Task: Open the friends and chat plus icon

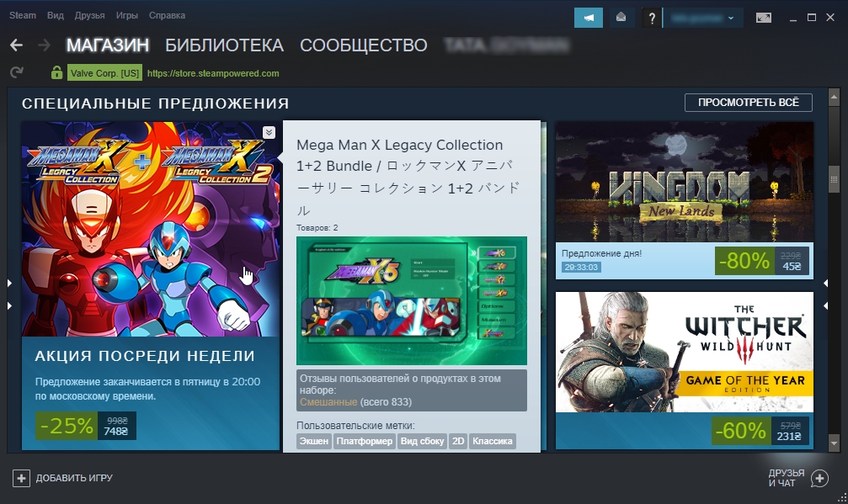Action: [x=820, y=478]
